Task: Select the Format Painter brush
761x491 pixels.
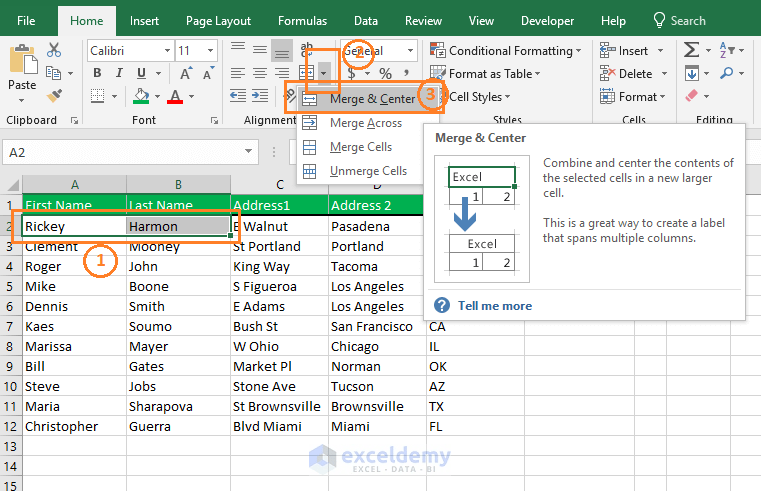Action: coord(54,96)
